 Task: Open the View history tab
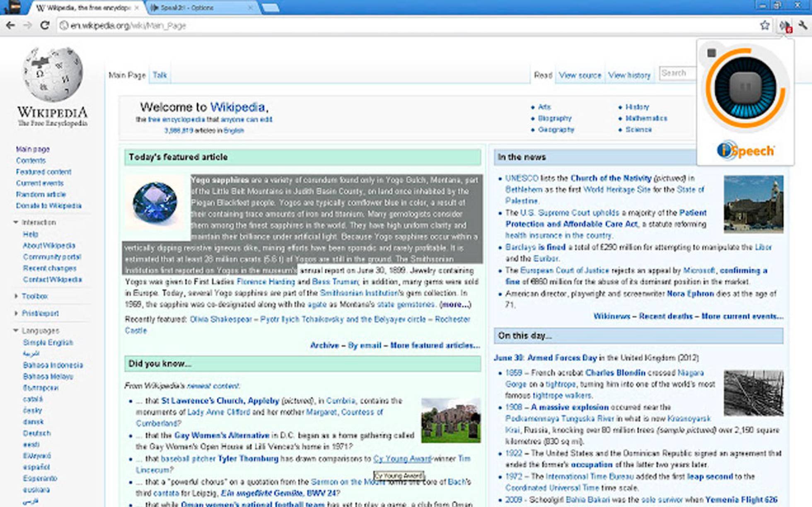629,75
